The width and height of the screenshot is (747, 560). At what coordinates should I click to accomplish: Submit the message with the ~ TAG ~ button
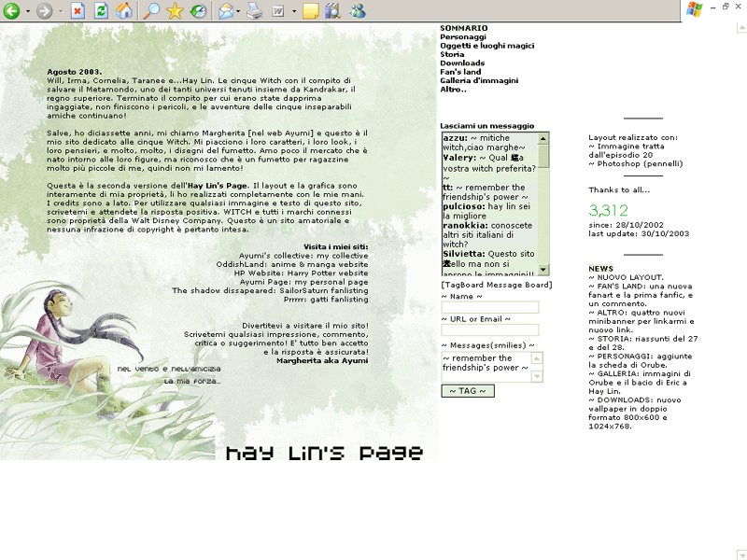click(468, 391)
